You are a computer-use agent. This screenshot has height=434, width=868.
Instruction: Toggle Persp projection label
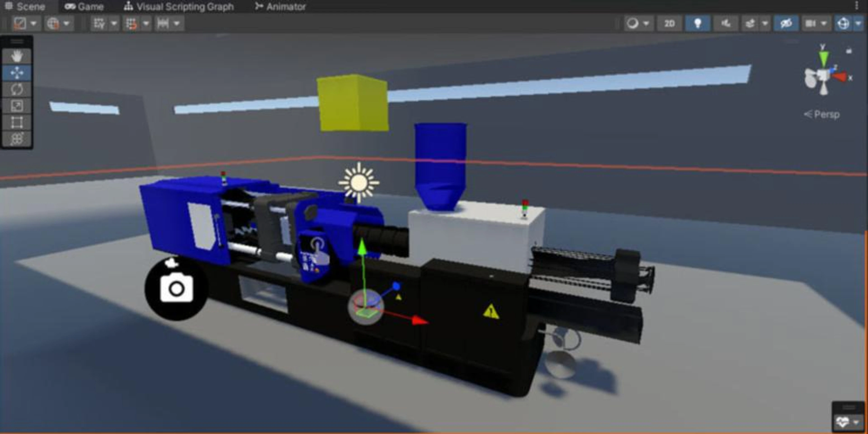pos(822,115)
